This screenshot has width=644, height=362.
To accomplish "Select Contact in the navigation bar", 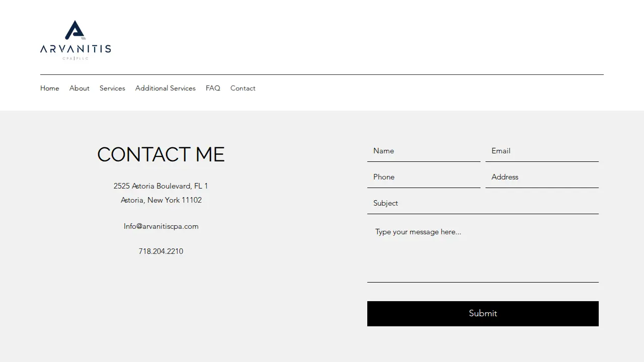I will [x=243, y=88].
